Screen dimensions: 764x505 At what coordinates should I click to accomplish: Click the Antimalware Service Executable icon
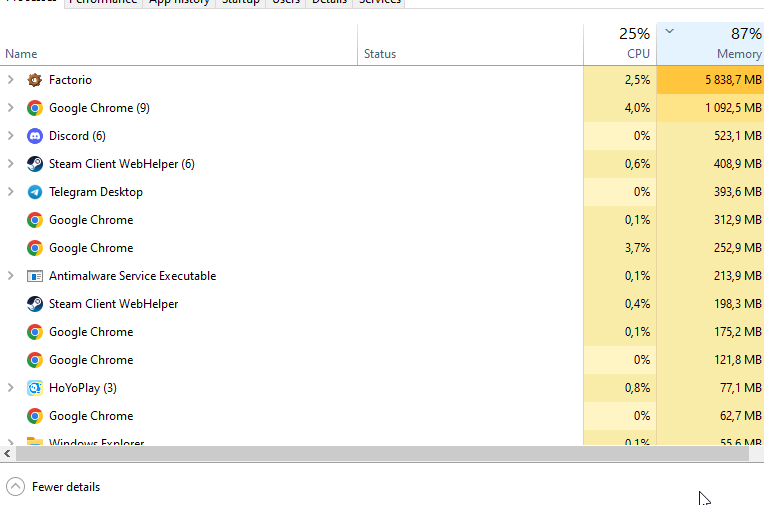click(x=35, y=276)
